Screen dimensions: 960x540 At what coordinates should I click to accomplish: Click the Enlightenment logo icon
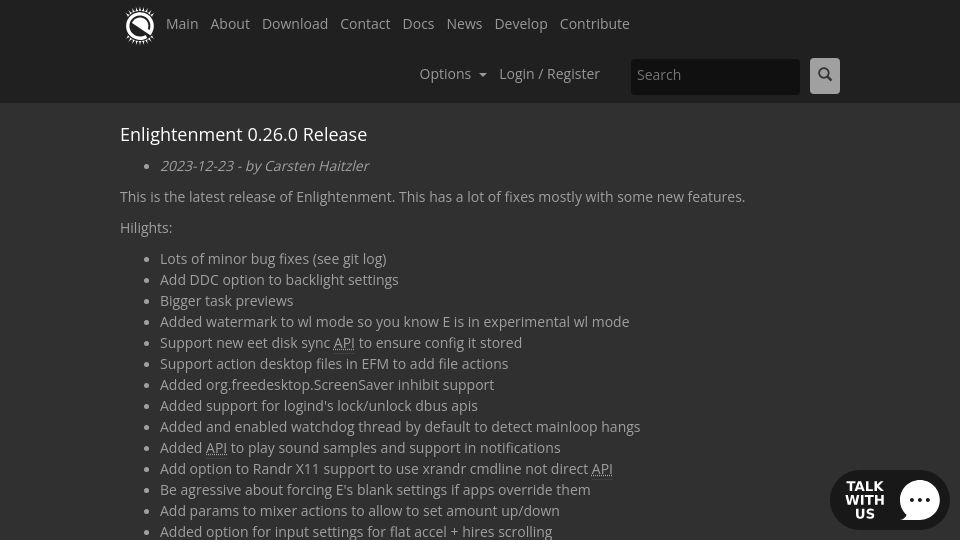(140, 26)
